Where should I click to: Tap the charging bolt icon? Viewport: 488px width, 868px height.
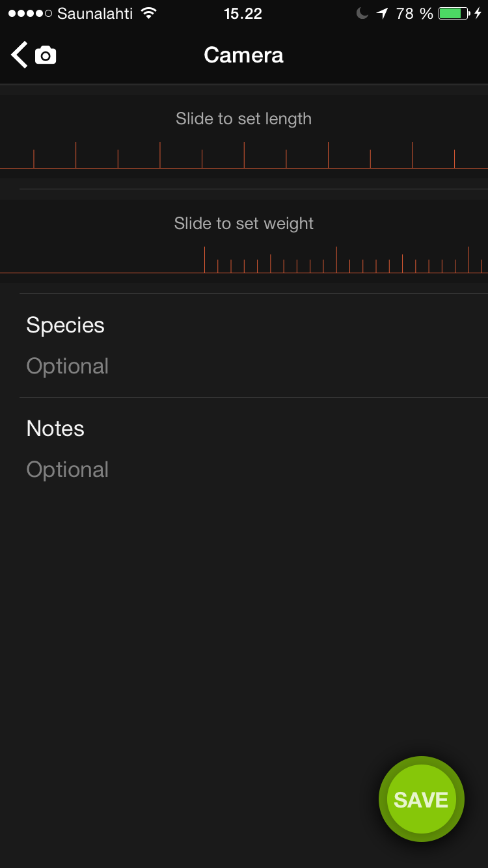coord(478,14)
